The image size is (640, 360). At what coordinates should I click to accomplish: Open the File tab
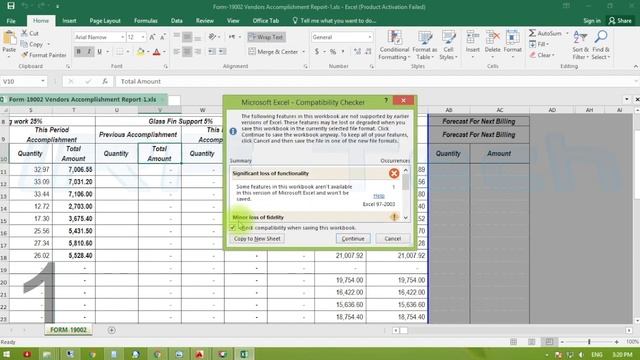(x=11, y=21)
